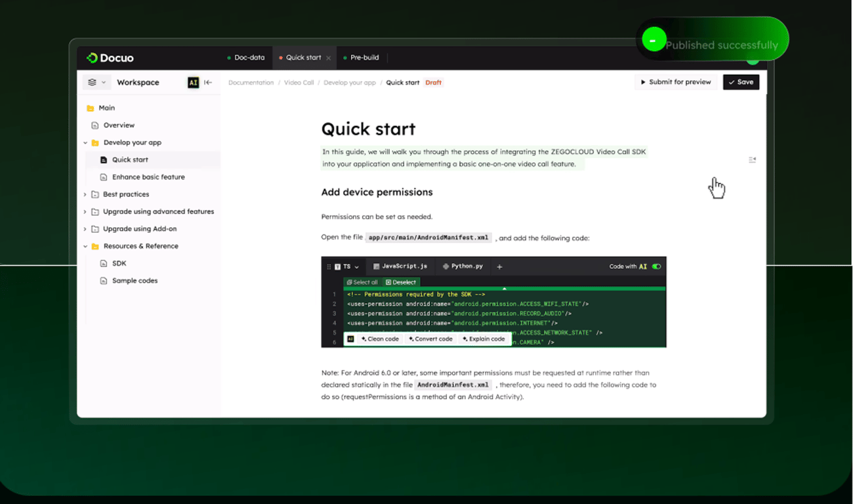This screenshot has height=504, width=853.
Task: Click the Quick start page heading
Action: (x=368, y=129)
